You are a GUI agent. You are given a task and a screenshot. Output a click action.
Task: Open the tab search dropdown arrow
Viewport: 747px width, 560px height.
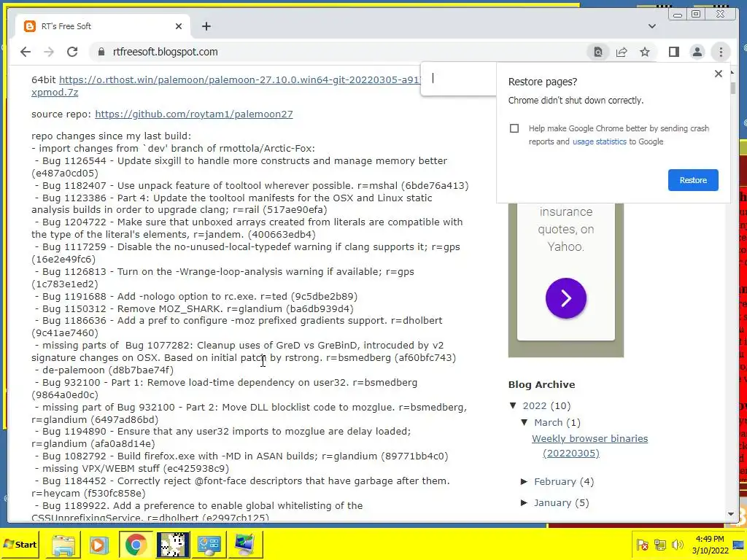click(651, 26)
